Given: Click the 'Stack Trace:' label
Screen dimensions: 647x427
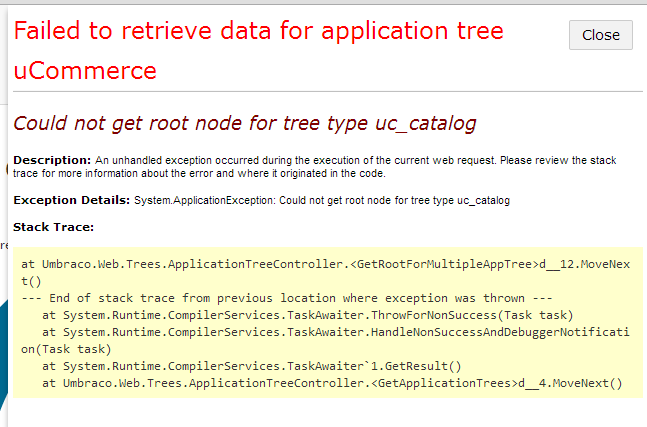Looking at the screenshot, I should click(54, 227).
